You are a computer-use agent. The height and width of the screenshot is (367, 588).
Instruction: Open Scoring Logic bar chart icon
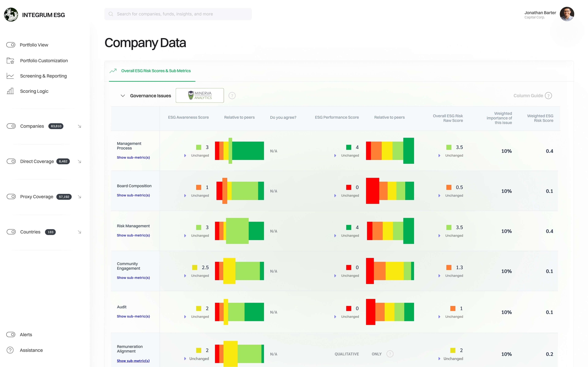click(10, 91)
